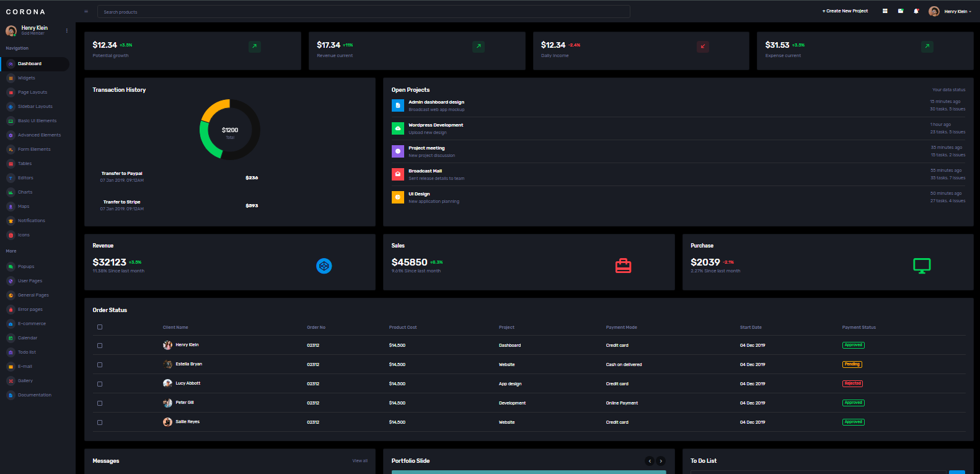
Task: Open the mail envelope icon in top bar
Action: 901,11
